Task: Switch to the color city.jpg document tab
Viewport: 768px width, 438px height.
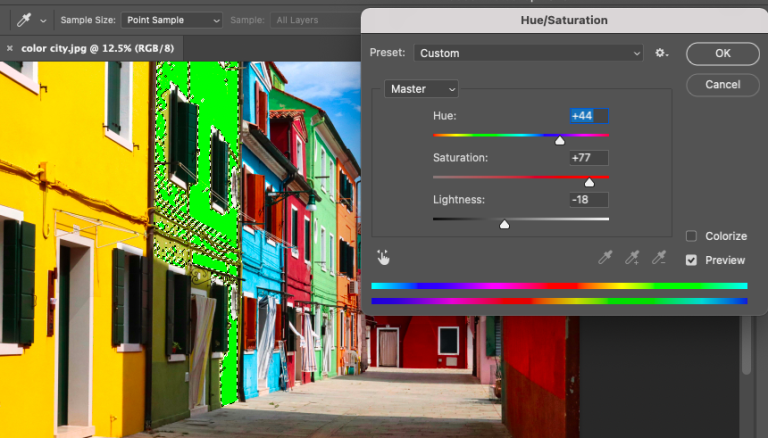Action: [x=97, y=49]
